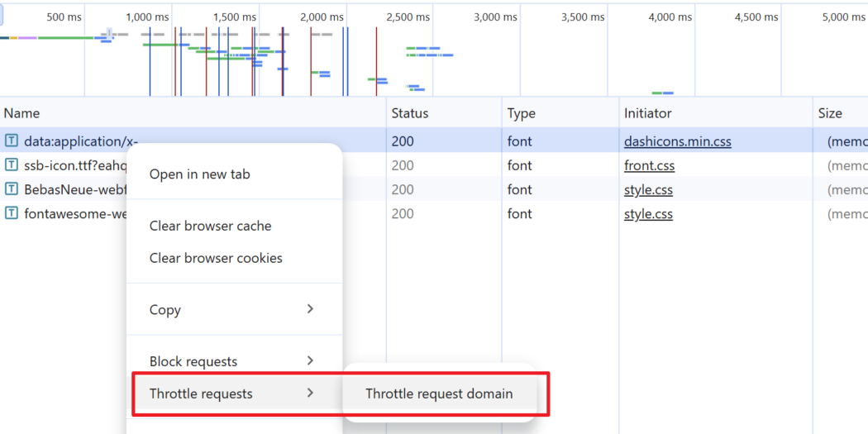Expand the Throttle requests submenu arrow
Screen dimensions: 868x434
pos(310,393)
